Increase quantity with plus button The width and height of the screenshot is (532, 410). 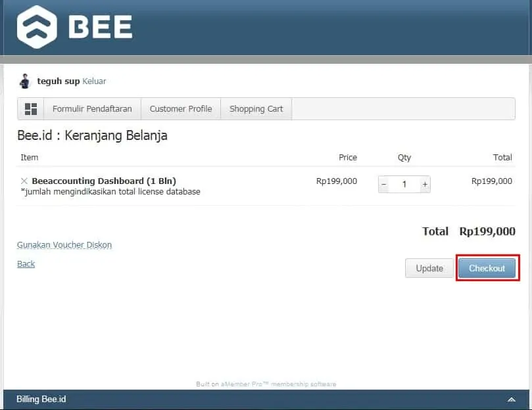(425, 184)
